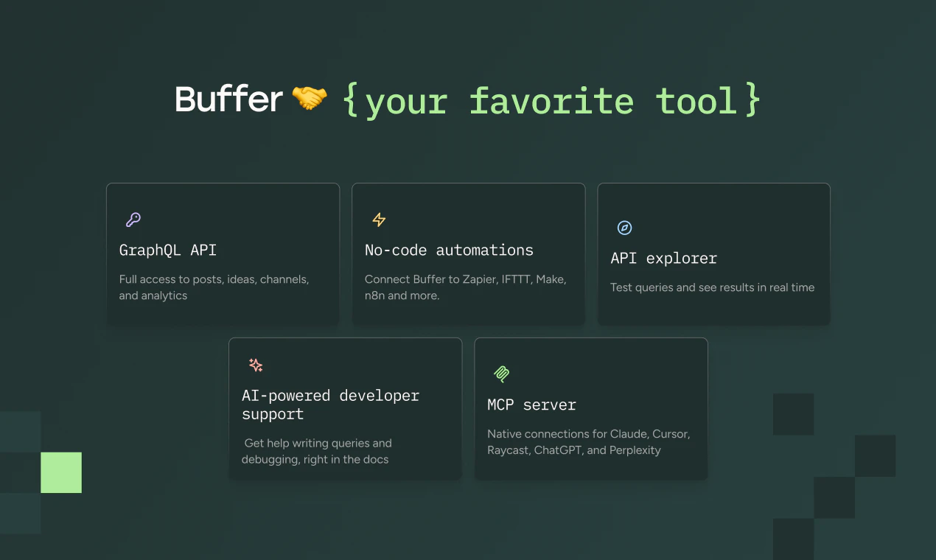Screen dimensions: 936x560
Task: Click the lightning bolt icon for No-code automations
Action: click(379, 220)
